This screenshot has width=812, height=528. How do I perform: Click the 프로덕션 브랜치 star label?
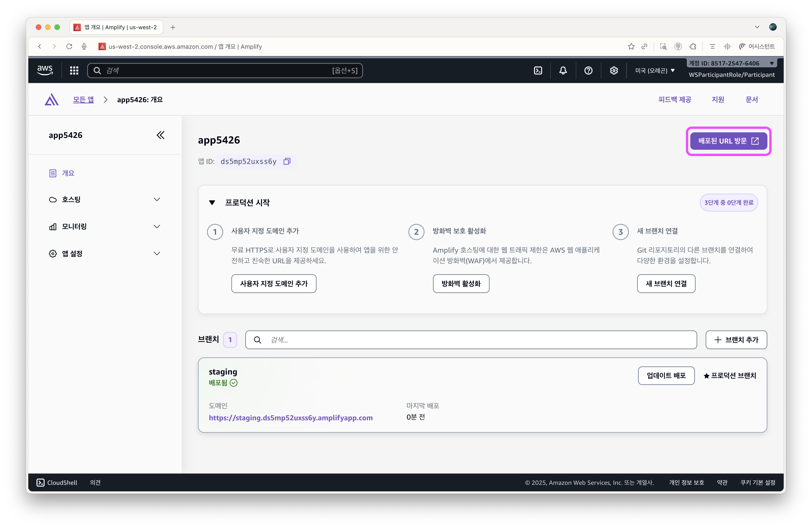pyautogui.click(x=730, y=375)
